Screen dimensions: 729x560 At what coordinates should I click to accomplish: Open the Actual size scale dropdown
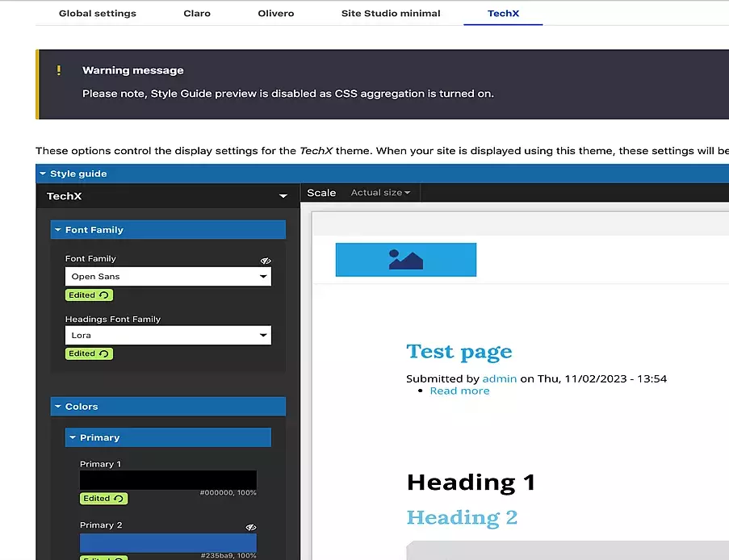[x=380, y=192]
